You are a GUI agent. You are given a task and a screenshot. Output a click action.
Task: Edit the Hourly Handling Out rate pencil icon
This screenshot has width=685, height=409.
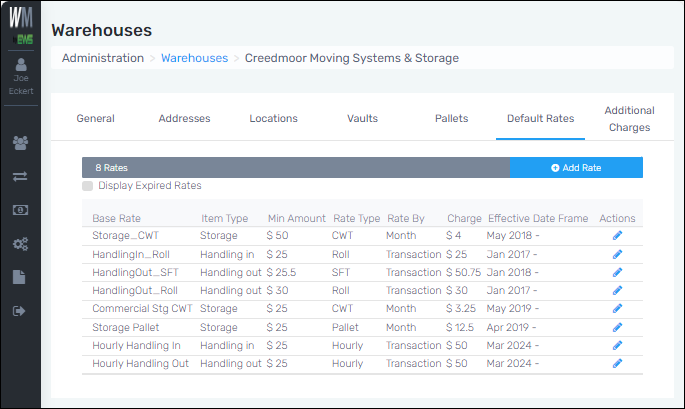tap(617, 363)
